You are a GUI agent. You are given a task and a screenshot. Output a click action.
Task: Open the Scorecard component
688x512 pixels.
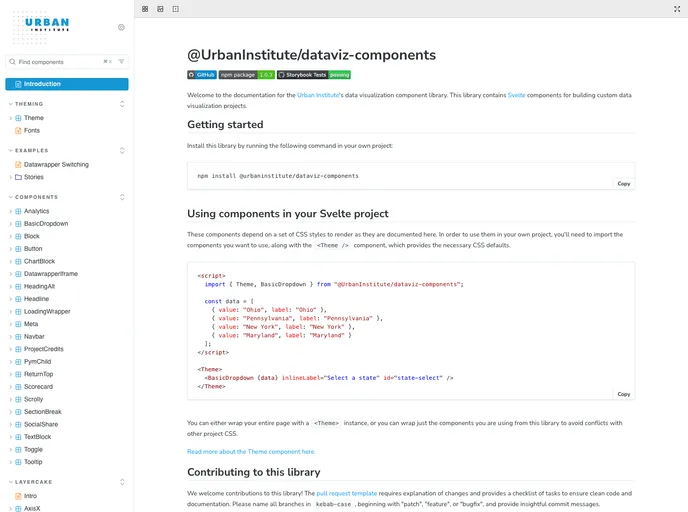[x=38, y=387]
